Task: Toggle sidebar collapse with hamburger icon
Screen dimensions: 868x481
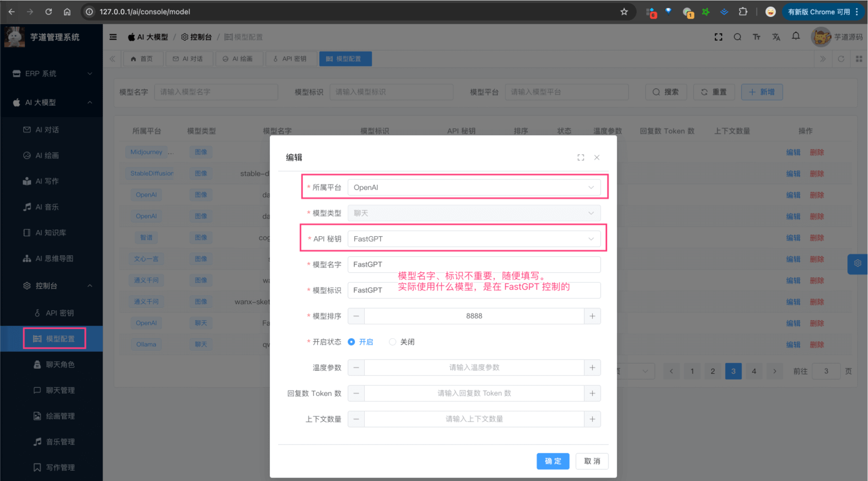Action: click(112, 37)
